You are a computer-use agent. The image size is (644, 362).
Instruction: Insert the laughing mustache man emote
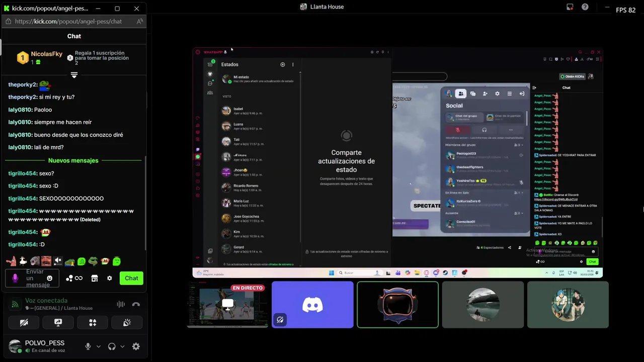coord(46,261)
